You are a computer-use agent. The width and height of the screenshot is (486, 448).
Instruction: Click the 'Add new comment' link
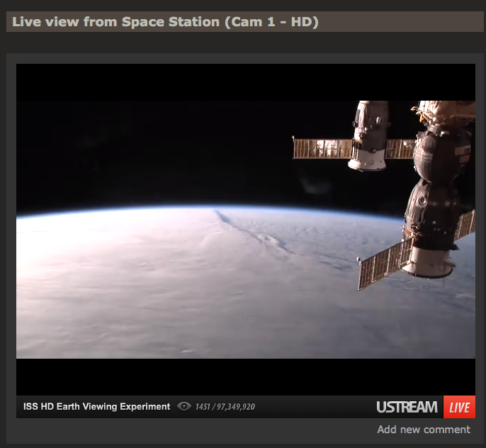424,430
